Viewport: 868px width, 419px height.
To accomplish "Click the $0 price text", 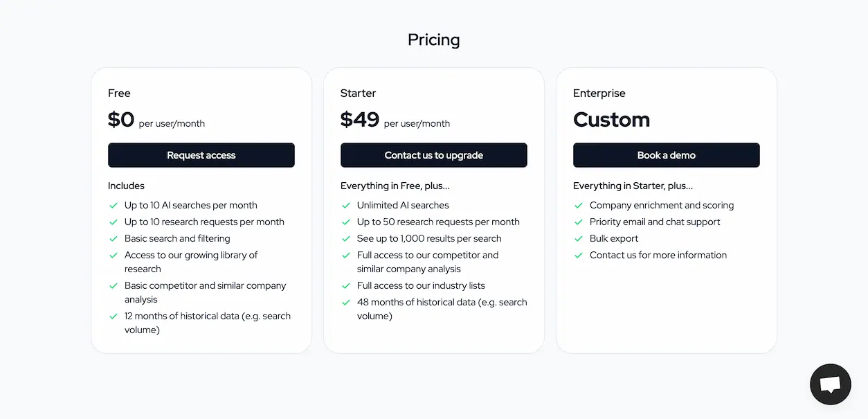I will click(x=120, y=119).
